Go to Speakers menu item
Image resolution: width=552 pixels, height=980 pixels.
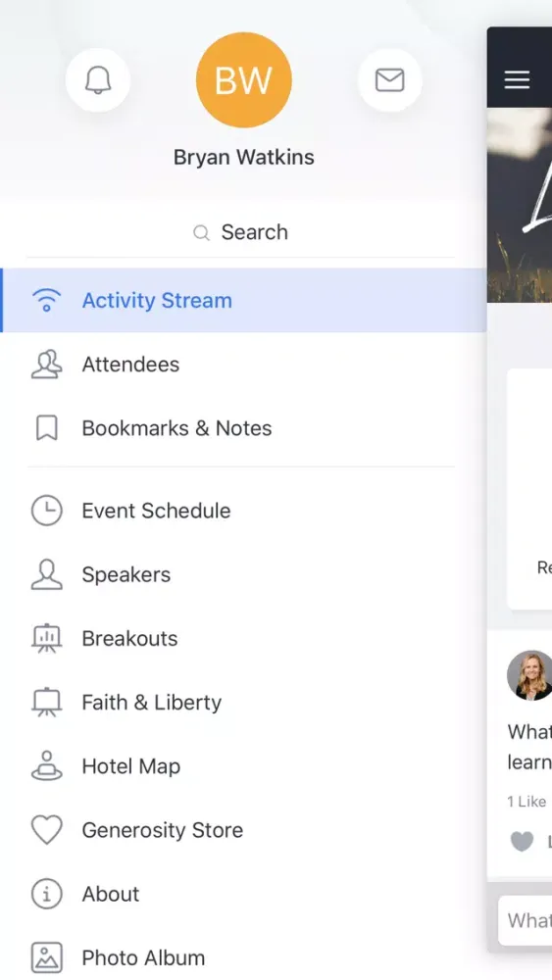click(x=244, y=574)
